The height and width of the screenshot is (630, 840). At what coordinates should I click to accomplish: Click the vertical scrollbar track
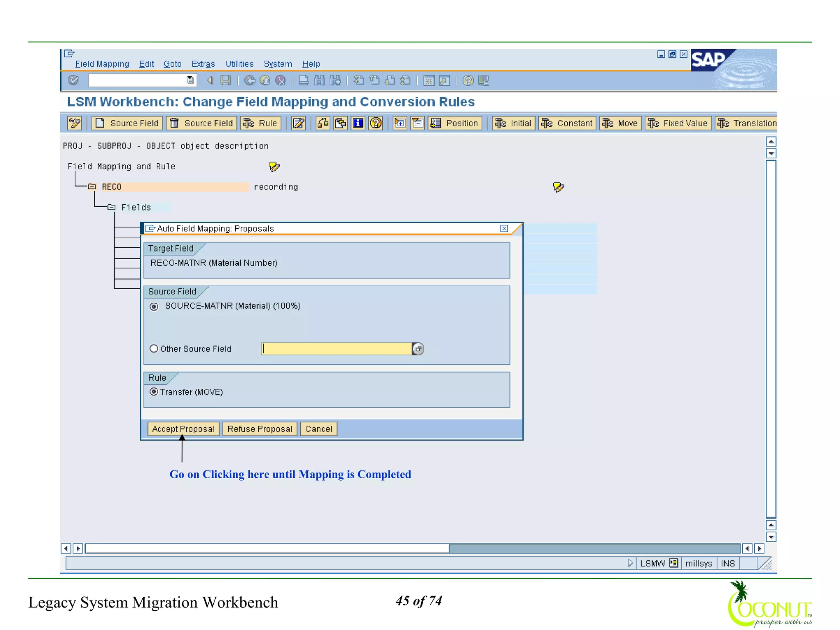click(771, 339)
